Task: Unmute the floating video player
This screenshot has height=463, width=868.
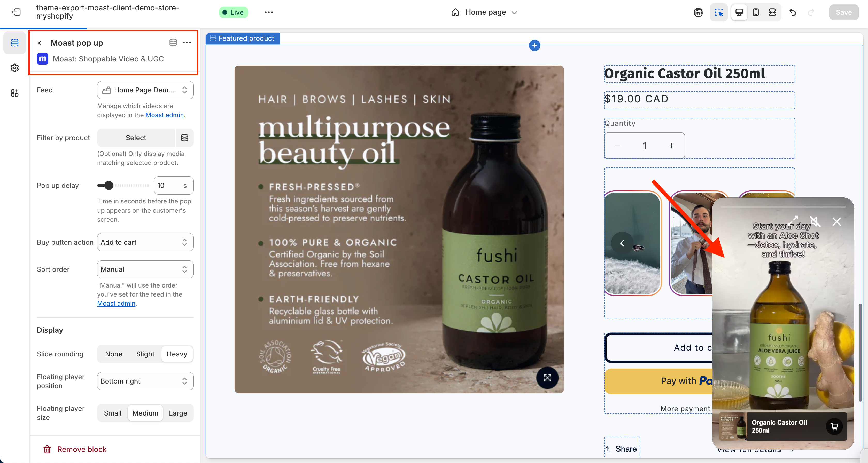Action: coord(815,221)
